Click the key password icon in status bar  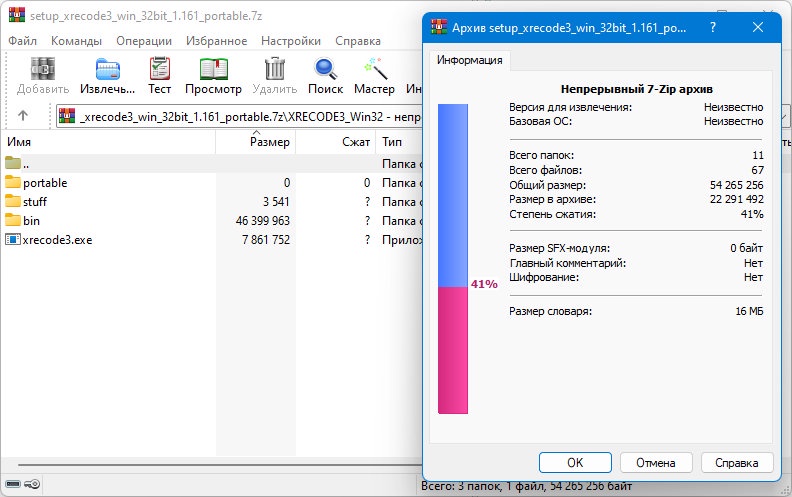point(32,484)
